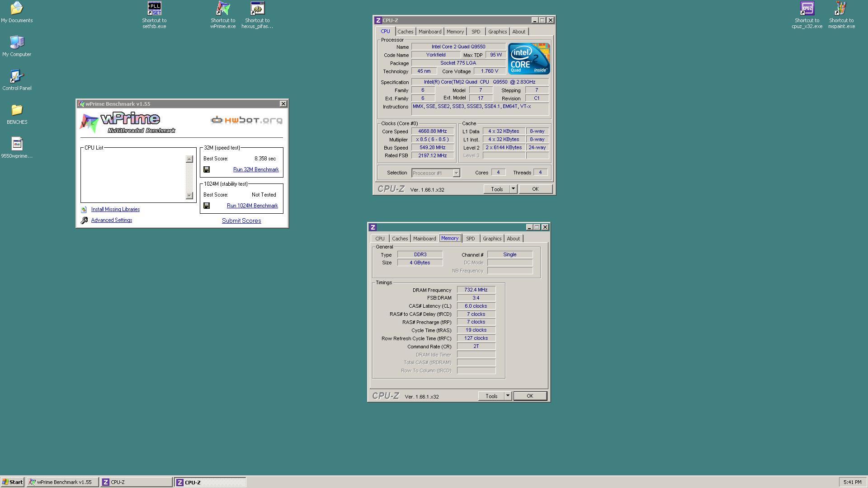This screenshot has height=488, width=868.
Task: Click CPU List scrollbar up arrow
Action: coord(189,159)
